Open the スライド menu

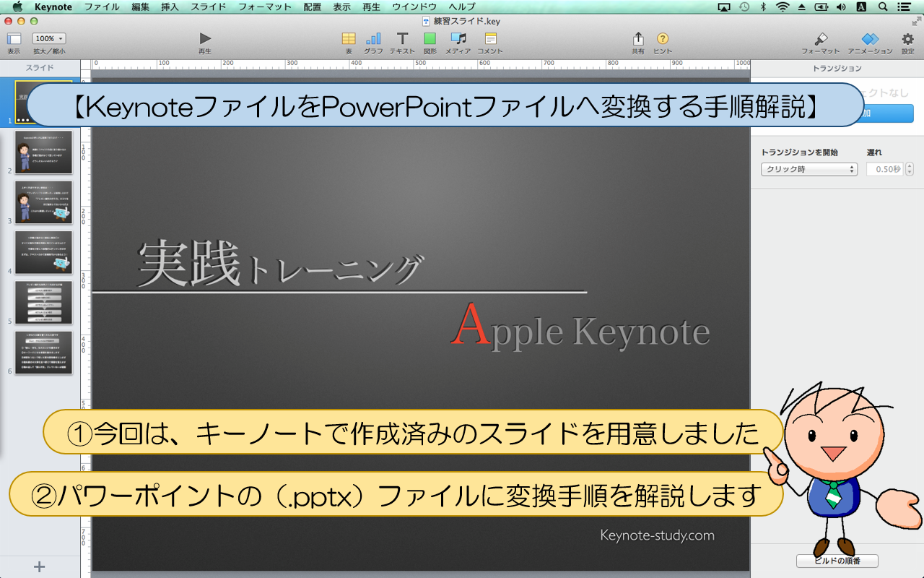tap(209, 7)
